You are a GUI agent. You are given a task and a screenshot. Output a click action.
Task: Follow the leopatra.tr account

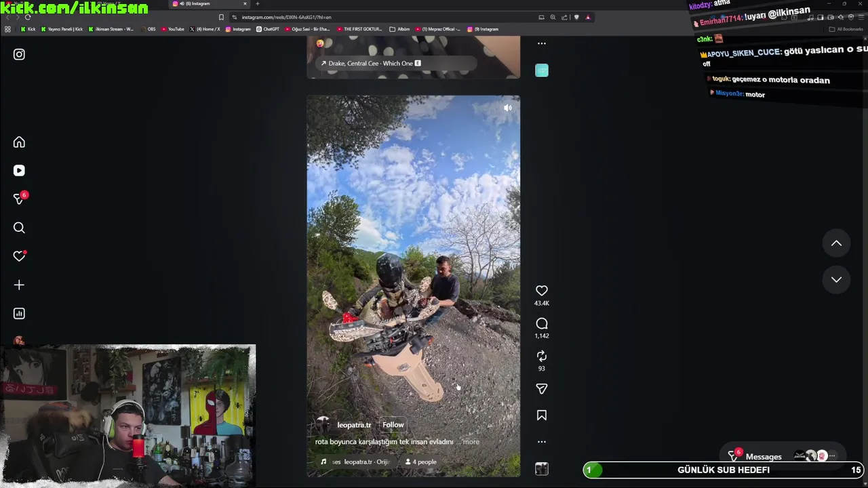pyautogui.click(x=393, y=425)
